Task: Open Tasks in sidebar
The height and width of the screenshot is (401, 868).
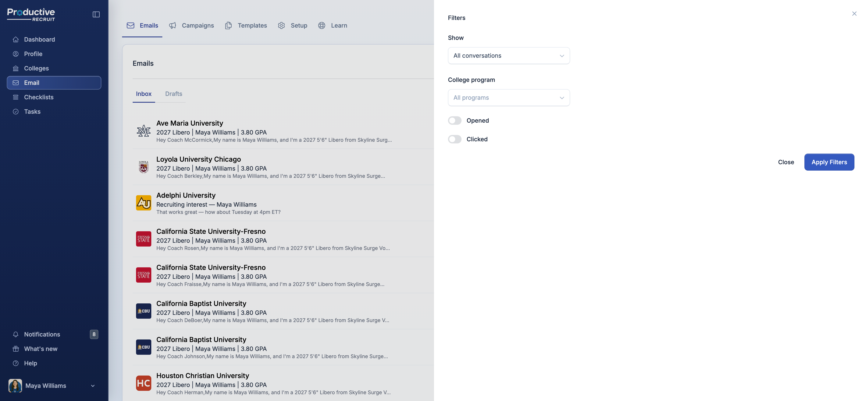Action: point(54,112)
